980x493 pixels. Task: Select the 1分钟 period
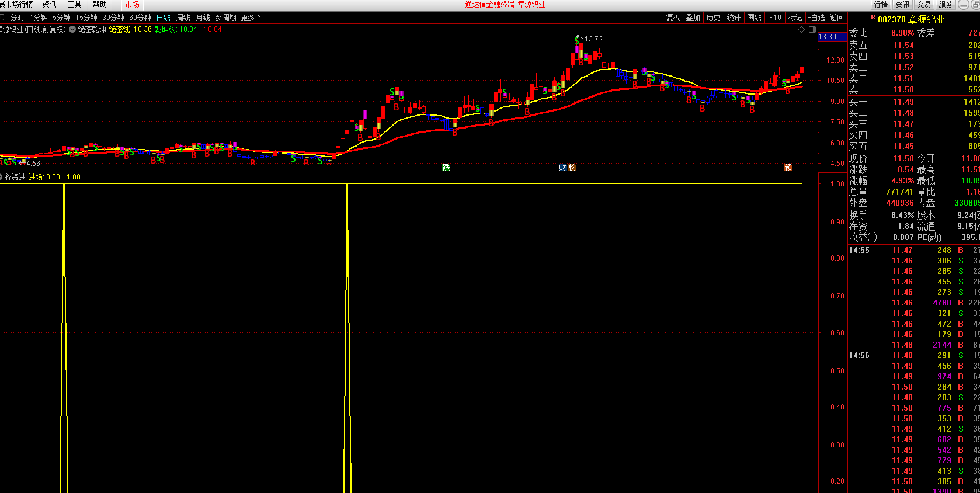pyautogui.click(x=39, y=18)
